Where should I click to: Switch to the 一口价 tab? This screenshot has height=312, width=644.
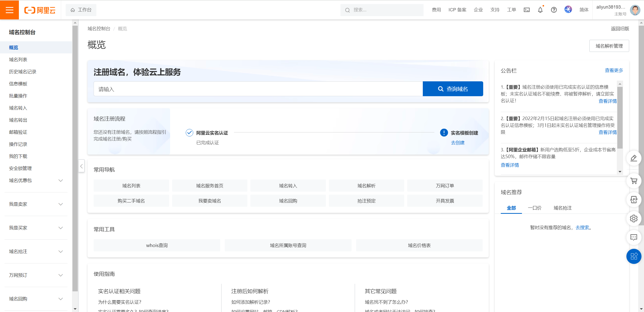click(x=535, y=208)
